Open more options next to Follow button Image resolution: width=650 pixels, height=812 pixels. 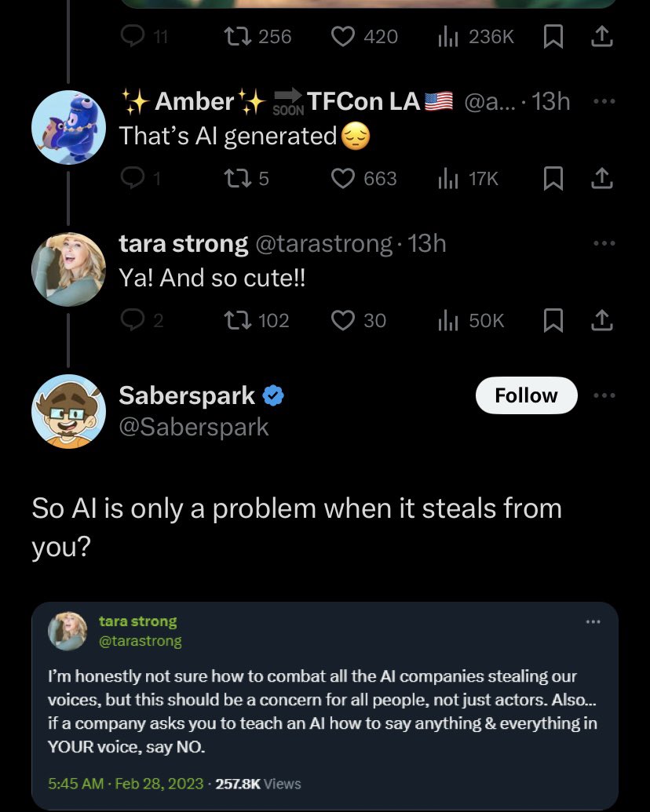coord(604,395)
